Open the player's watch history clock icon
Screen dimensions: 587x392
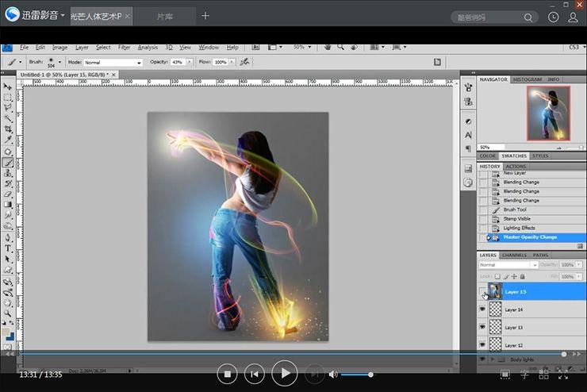pos(554,17)
